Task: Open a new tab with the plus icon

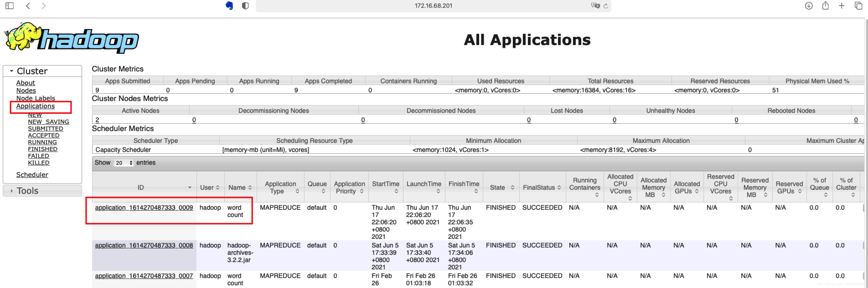Action: (x=841, y=6)
